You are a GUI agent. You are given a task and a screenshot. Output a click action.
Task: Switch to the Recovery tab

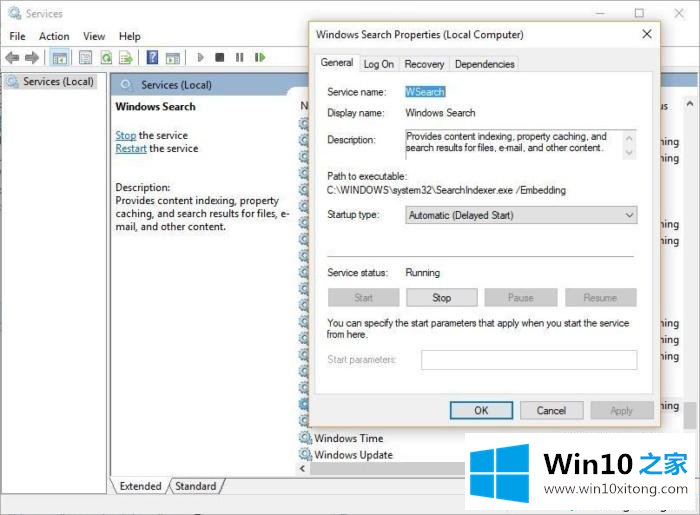coord(424,64)
